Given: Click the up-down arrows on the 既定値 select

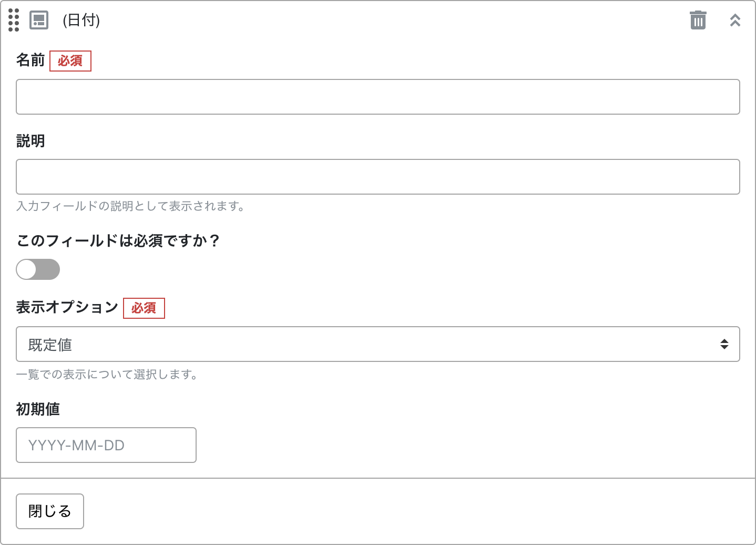Looking at the screenshot, I should click(x=724, y=344).
